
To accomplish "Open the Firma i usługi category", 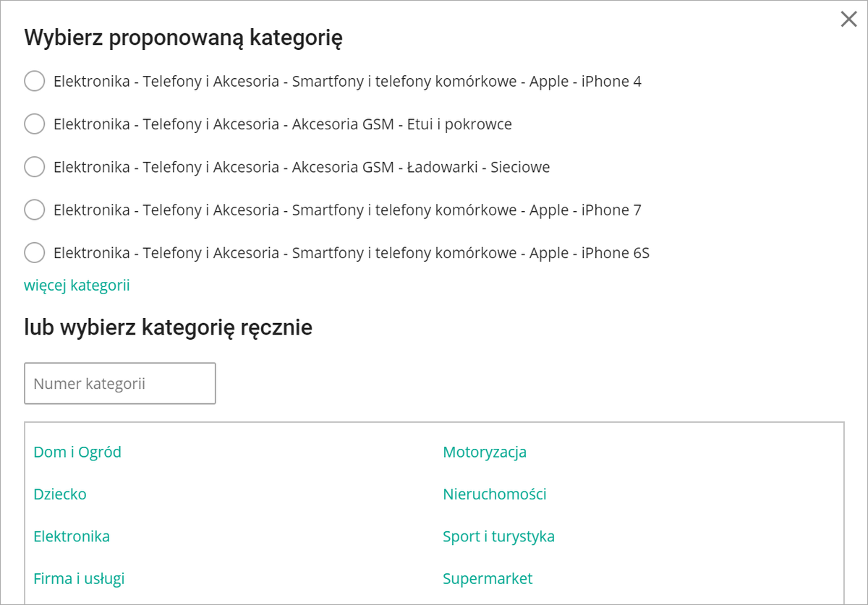I will [x=79, y=578].
